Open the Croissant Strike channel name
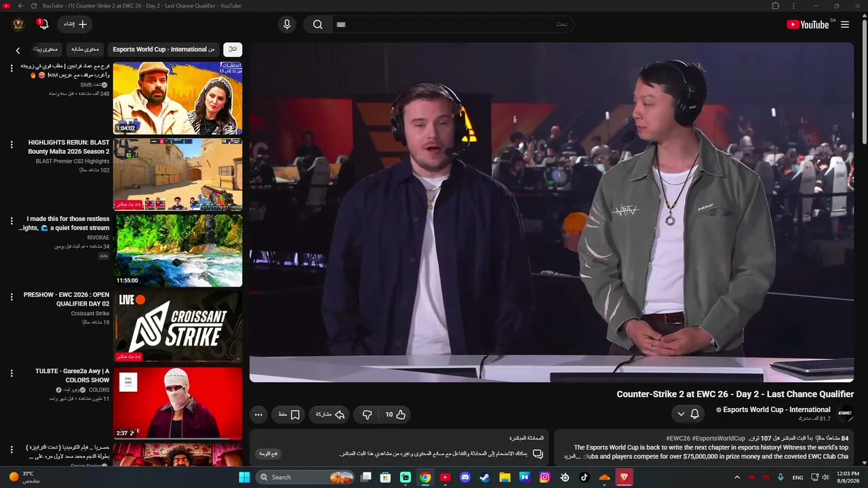Viewport: 868px width, 488px height. (90, 314)
